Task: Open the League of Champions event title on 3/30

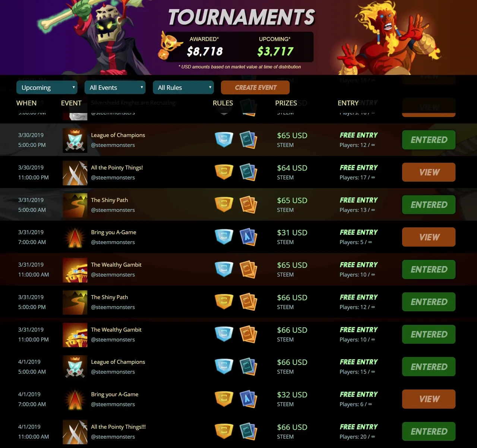Action: pos(118,135)
